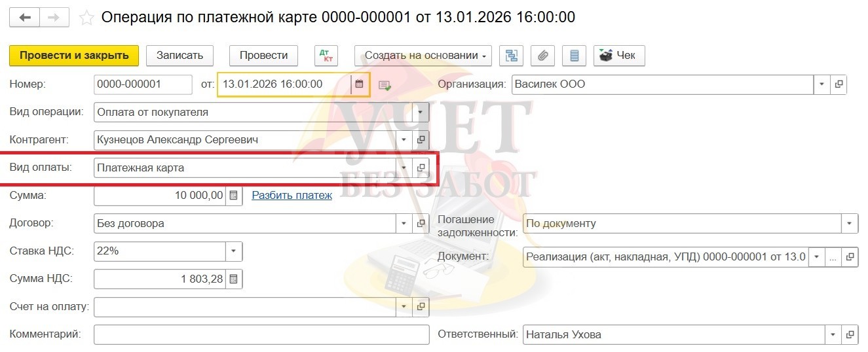Expand Вид операции dropdown list
Viewport: 868px width, 352px height.
point(421,112)
